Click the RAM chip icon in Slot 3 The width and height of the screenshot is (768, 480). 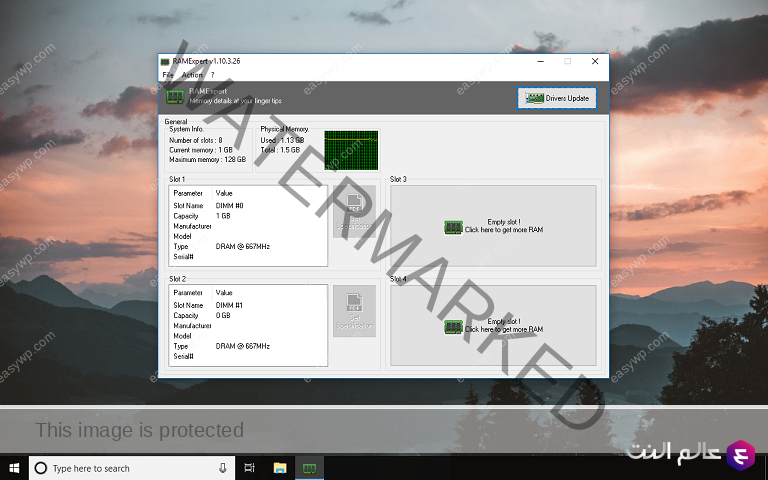click(453, 227)
